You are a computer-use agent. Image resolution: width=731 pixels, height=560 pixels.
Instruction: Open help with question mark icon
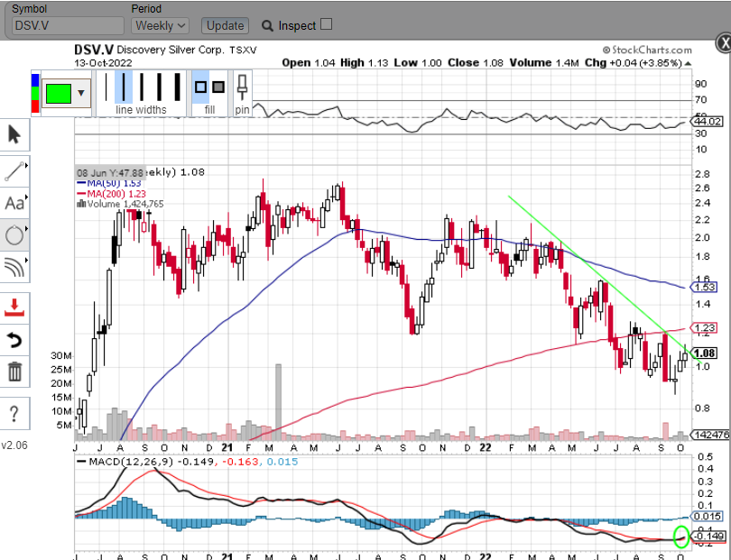pos(14,414)
